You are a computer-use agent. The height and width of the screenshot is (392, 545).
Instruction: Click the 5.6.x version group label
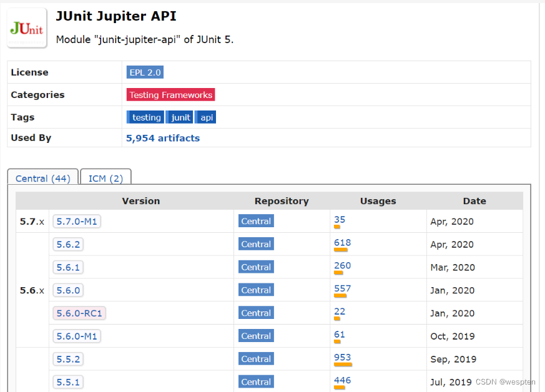[32, 290]
